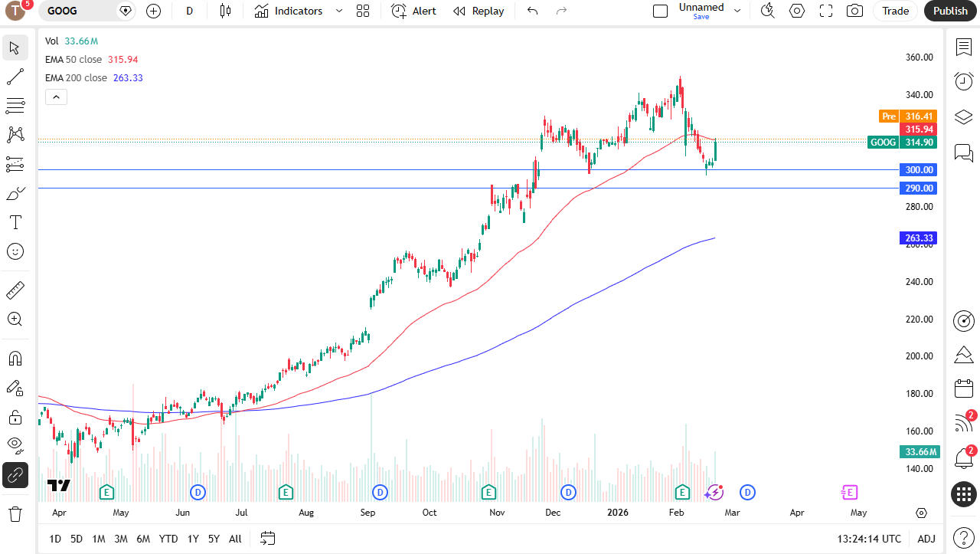
Task: Select the brush drawing tool
Action: click(x=15, y=193)
